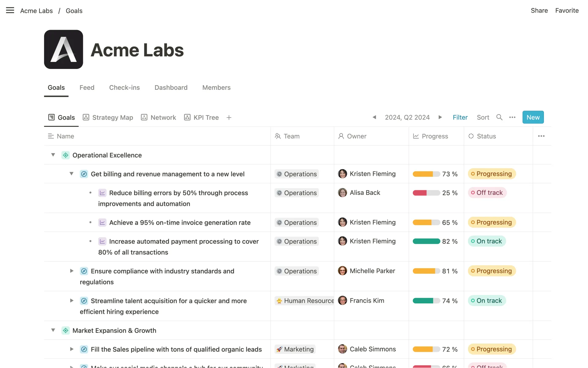Image resolution: width=588 pixels, height=368 pixels.
Task: Click the blue New button
Action: click(533, 117)
